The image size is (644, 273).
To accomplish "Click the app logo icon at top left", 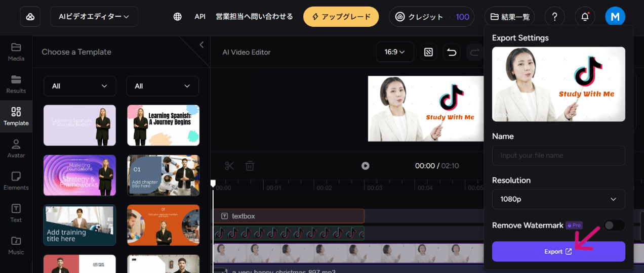I will 30,17.
